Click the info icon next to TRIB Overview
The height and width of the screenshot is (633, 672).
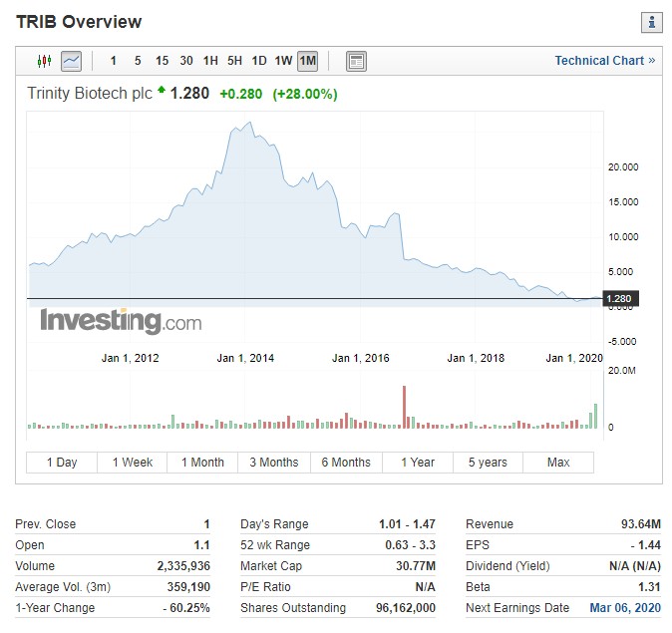click(x=652, y=22)
